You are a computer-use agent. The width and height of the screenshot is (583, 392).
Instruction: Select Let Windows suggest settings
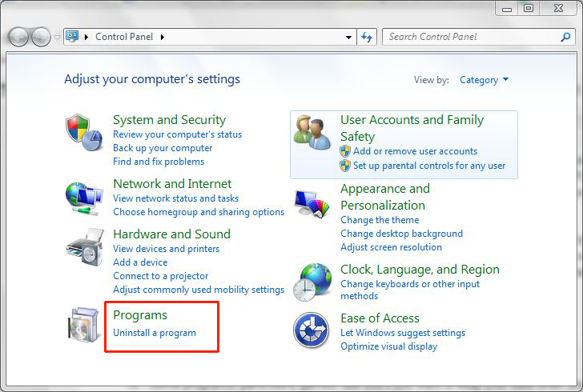coord(403,333)
